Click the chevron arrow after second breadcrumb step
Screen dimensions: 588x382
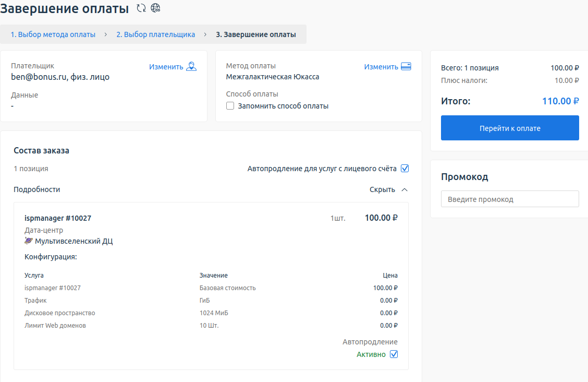click(205, 34)
